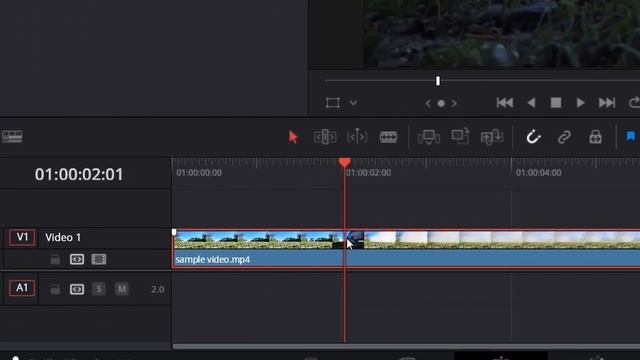Click the horizontal timeline scrollbar
The height and width of the screenshot is (360, 640).
click(x=406, y=347)
